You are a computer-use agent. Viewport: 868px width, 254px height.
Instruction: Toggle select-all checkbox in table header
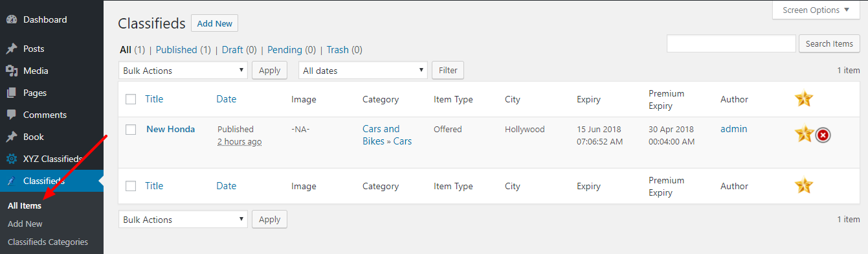pyautogui.click(x=131, y=99)
